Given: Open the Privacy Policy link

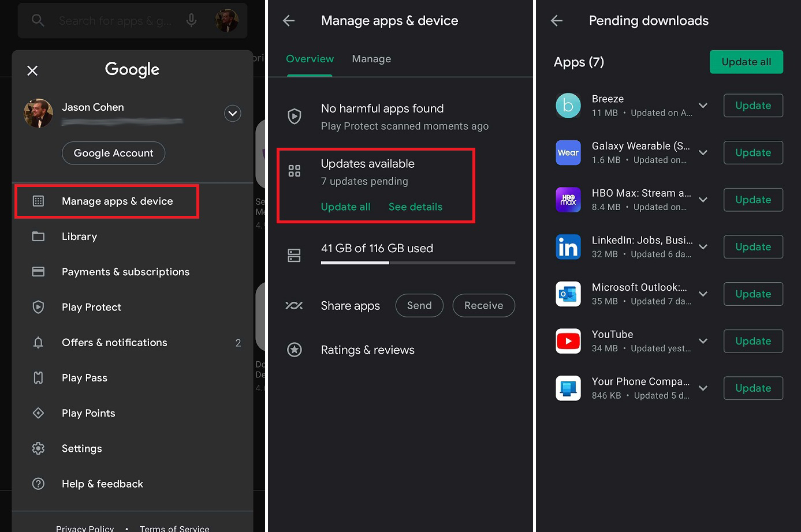Looking at the screenshot, I should pos(85,528).
